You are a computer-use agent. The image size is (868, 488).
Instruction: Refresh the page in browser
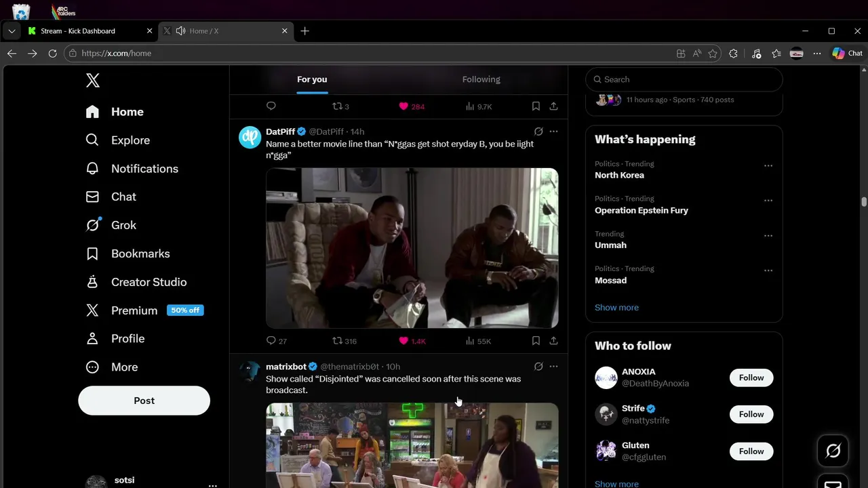coord(52,54)
